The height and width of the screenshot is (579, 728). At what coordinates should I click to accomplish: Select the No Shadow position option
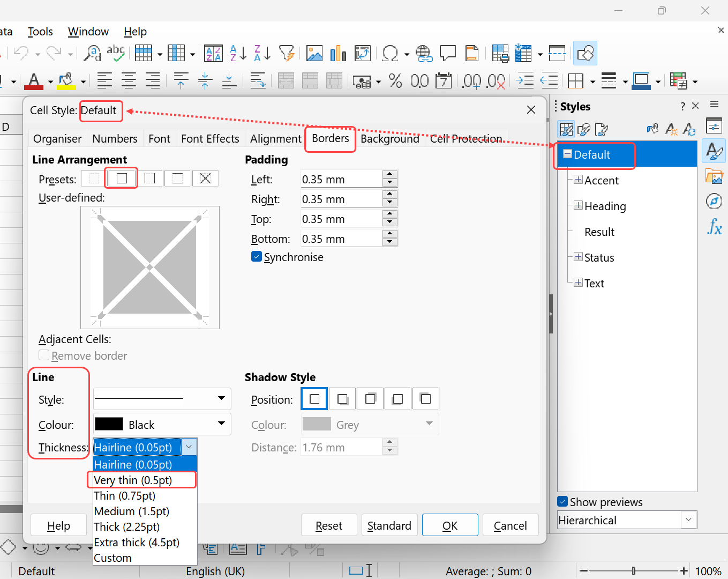314,399
